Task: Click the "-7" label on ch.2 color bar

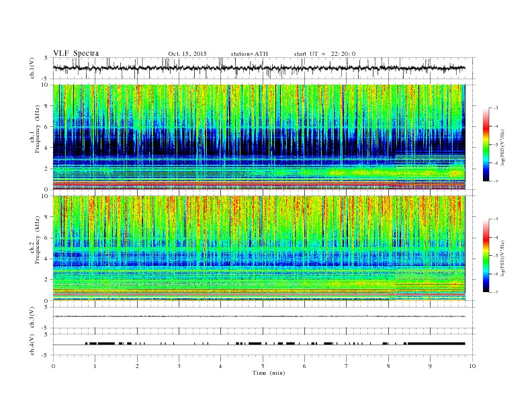Action: [495, 292]
